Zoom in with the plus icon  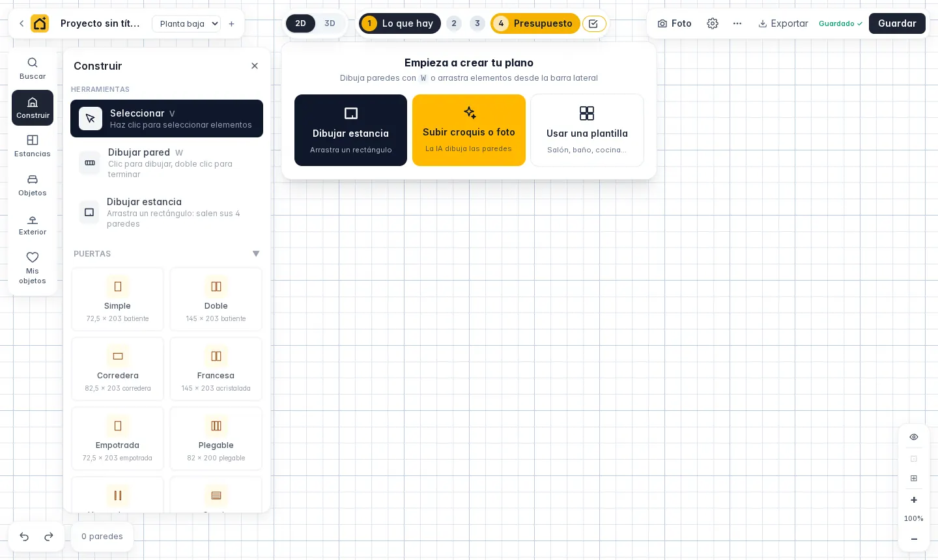[x=914, y=500]
